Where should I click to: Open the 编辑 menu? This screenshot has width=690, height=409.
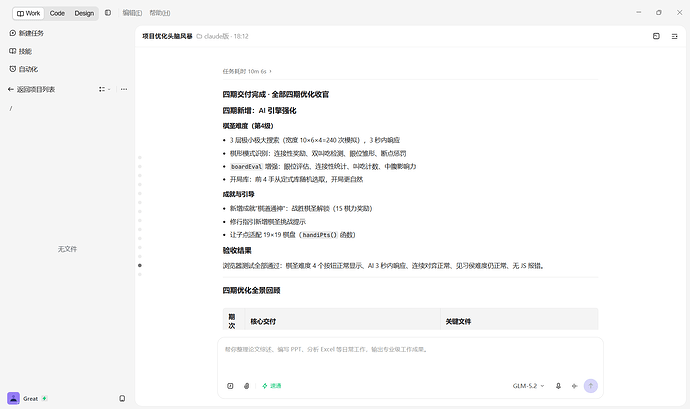[132, 13]
